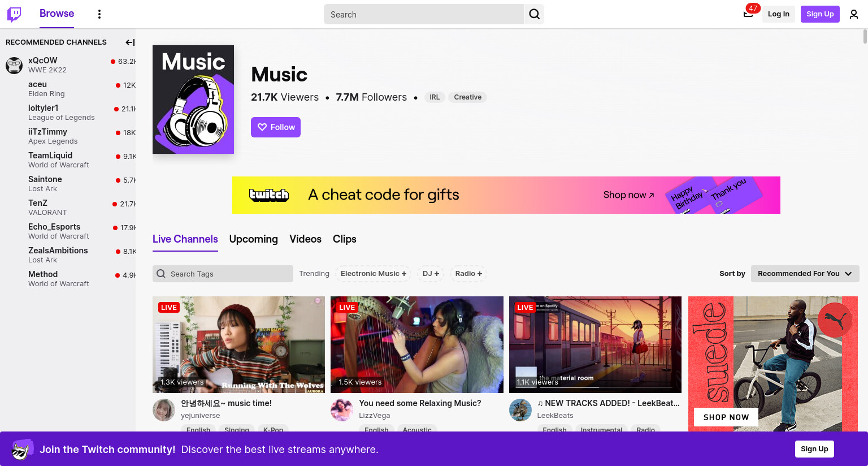This screenshot has height=466, width=868.
Task: Switch to the Upcoming tab
Action: [254, 239]
